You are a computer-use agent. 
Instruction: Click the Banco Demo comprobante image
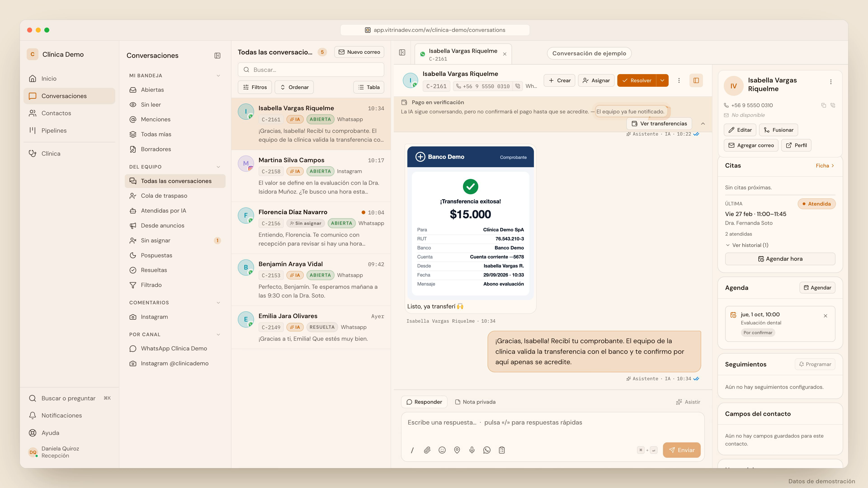coord(470,223)
